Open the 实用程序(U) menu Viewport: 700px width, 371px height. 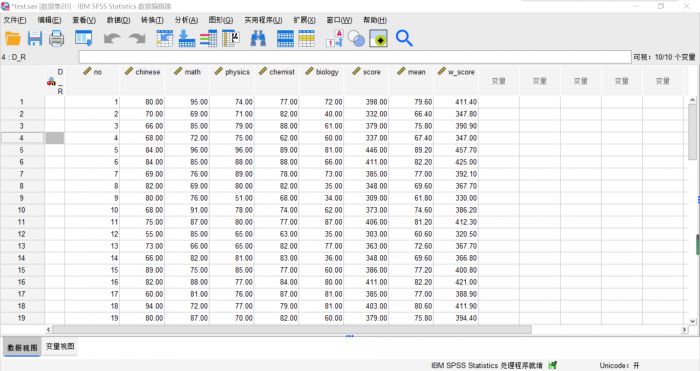(x=263, y=20)
